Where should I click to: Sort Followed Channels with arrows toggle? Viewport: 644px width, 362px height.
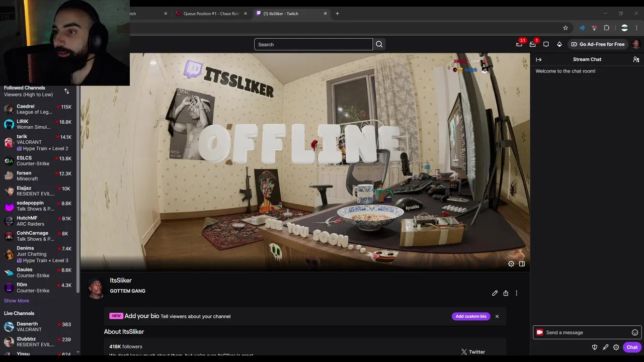point(66,91)
